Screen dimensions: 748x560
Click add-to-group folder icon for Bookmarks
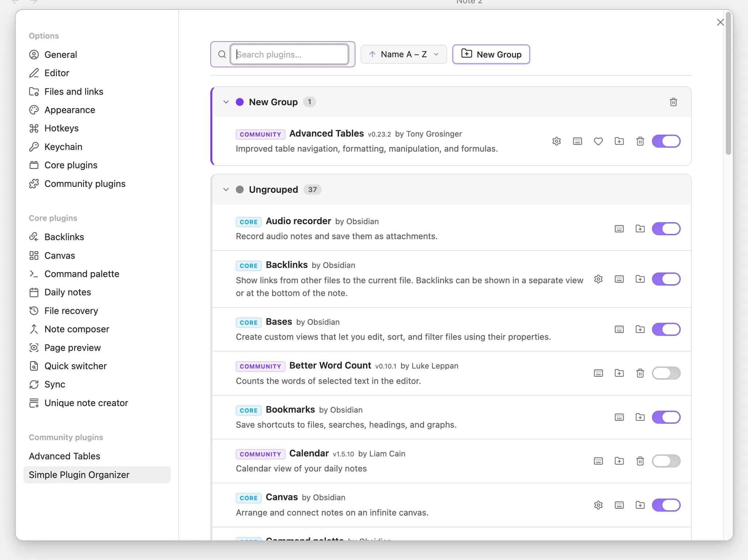pyautogui.click(x=640, y=417)
